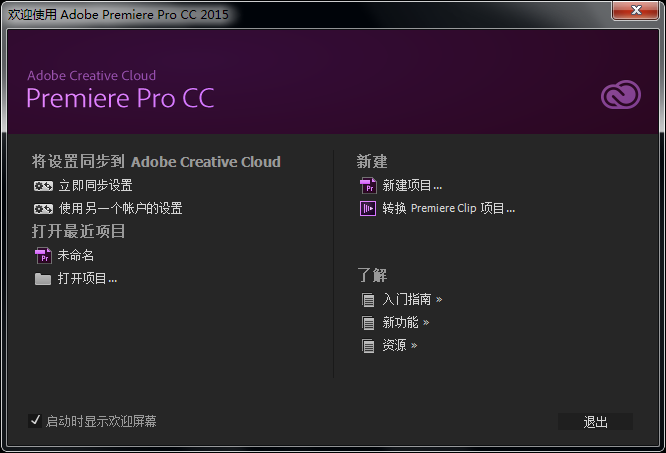Click the sync icon beside 使用另一个帐户的设置
Image resolution: width=666 pixels, height=453 pixels.
point(43,209)
